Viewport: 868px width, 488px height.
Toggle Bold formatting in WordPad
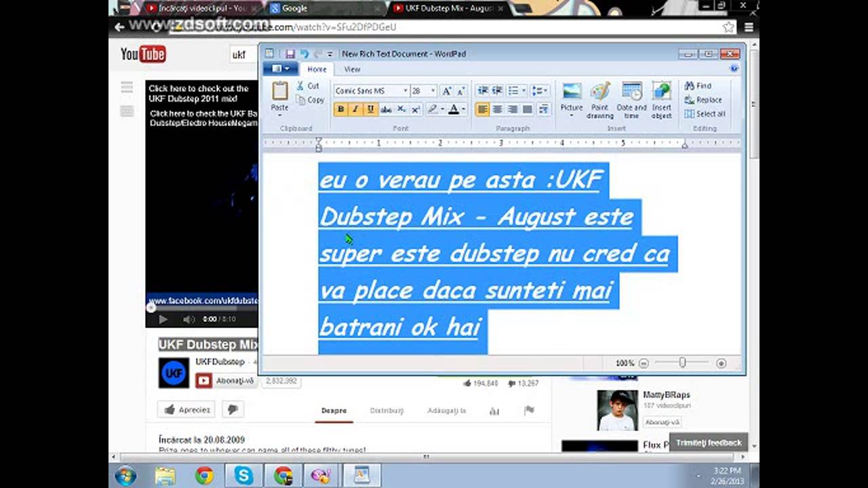pos(340,109)
